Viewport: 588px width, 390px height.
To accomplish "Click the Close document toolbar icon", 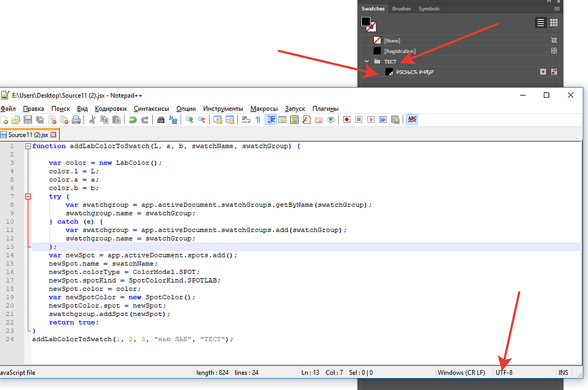I will (x=52, y=119).
